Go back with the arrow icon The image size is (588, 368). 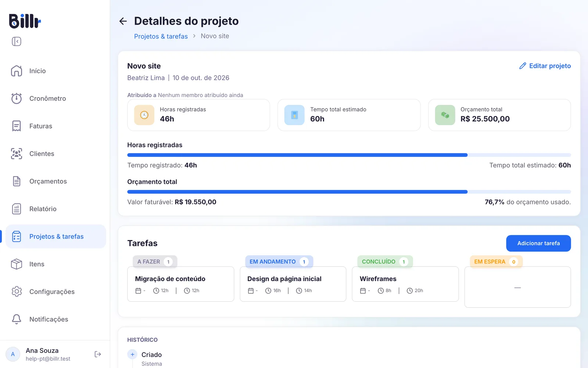point(123,21)
